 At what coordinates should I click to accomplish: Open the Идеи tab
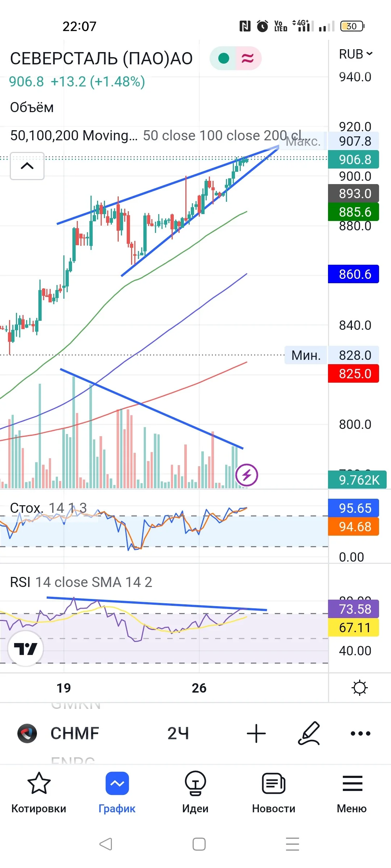coord(195,793)
